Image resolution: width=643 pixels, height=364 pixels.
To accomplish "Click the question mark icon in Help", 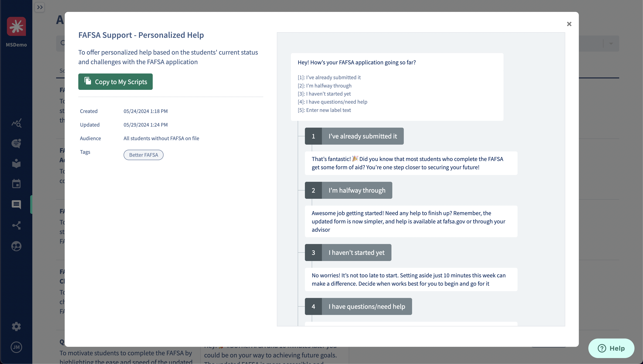I will coord(602,348).
